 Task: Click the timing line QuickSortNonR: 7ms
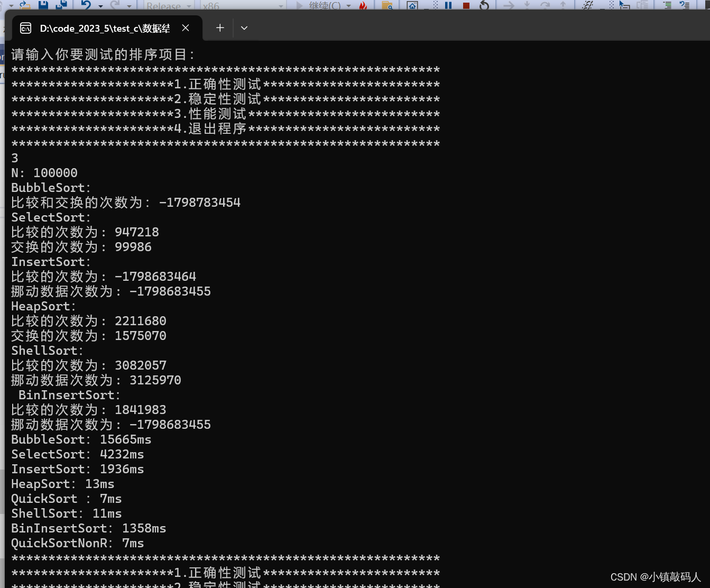click(78, 543)
